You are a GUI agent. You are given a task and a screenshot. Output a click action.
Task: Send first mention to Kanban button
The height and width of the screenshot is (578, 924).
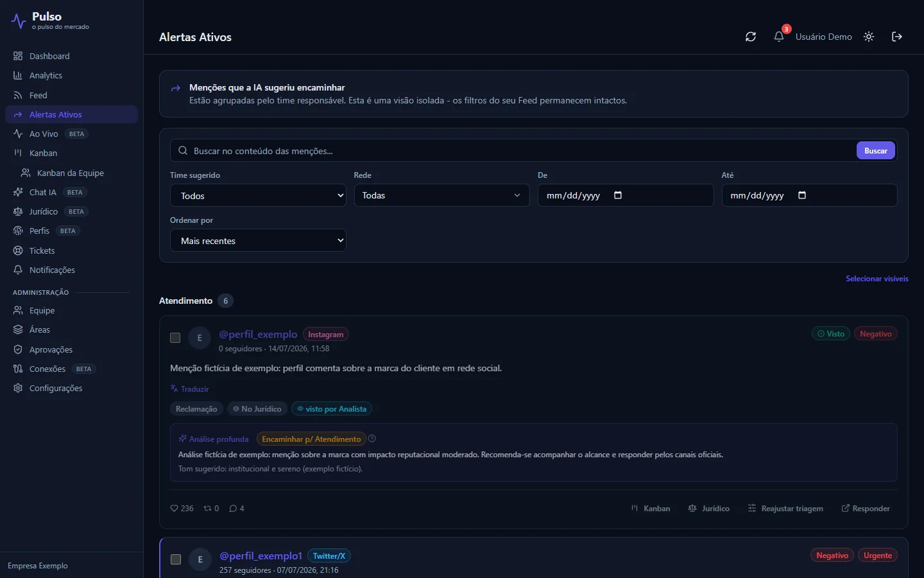pos(651,509)
